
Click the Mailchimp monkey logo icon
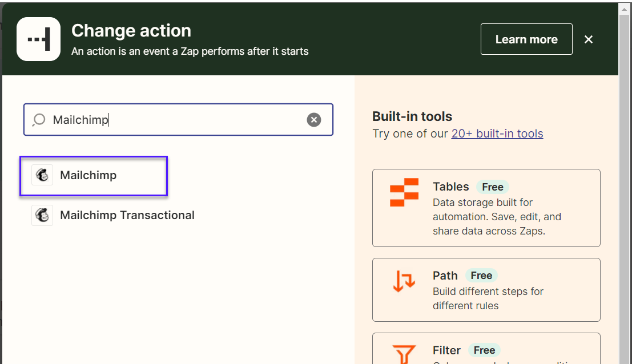(x=42, y=175)
